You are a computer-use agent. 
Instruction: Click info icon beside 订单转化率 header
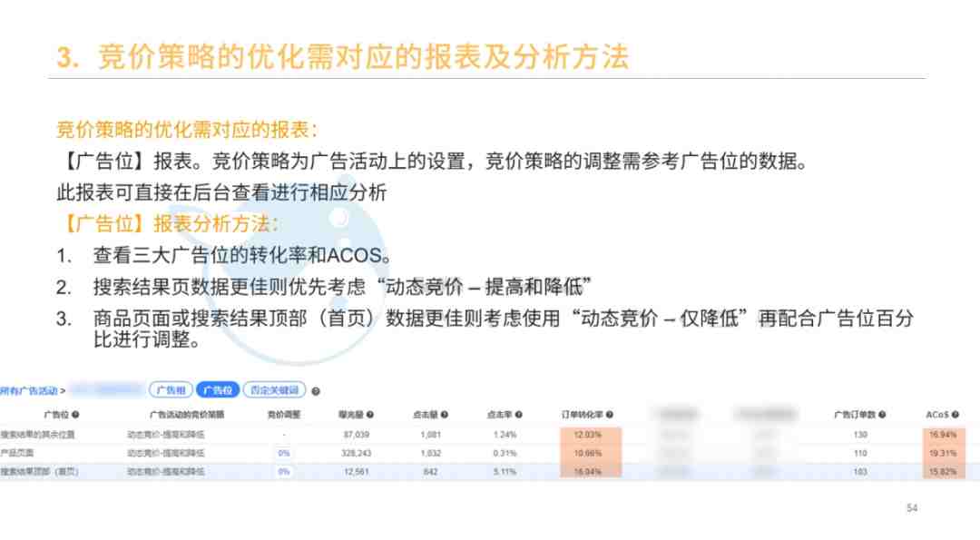pyautogui.click(x=610, y=415)
